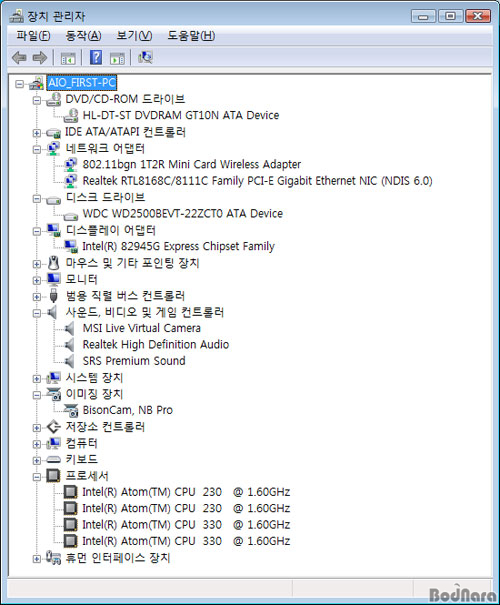Open the Help question-mark toolbar icon
The height and width of the screenshot is (605, 500).
pos(96,57)
